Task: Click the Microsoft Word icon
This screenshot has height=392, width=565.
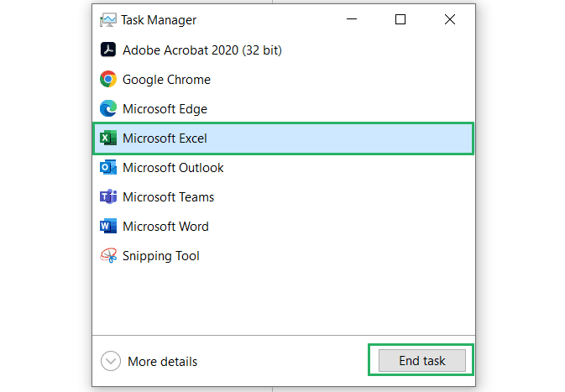Action: (x=108, y=227)
